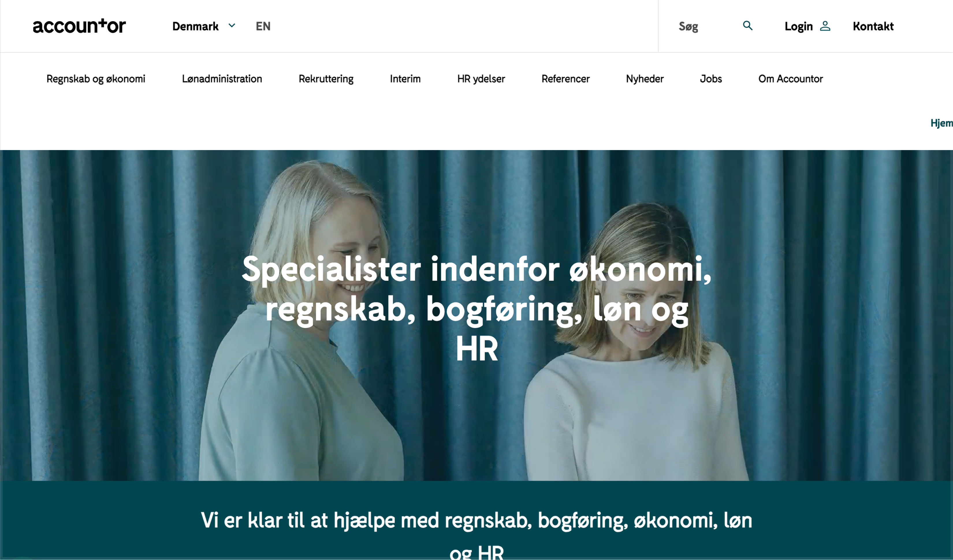Open the Login link
The image size is (953, 560).
tap(798, 26)
